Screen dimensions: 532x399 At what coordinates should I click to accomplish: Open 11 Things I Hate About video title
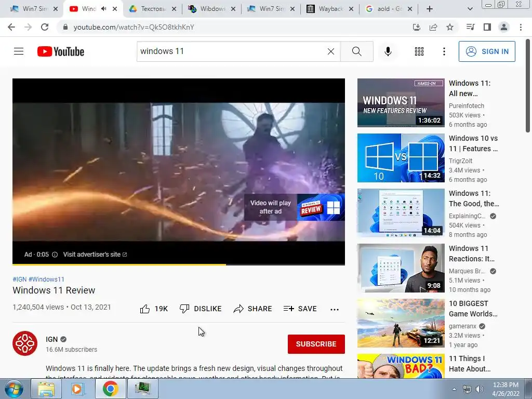[470, 364]
